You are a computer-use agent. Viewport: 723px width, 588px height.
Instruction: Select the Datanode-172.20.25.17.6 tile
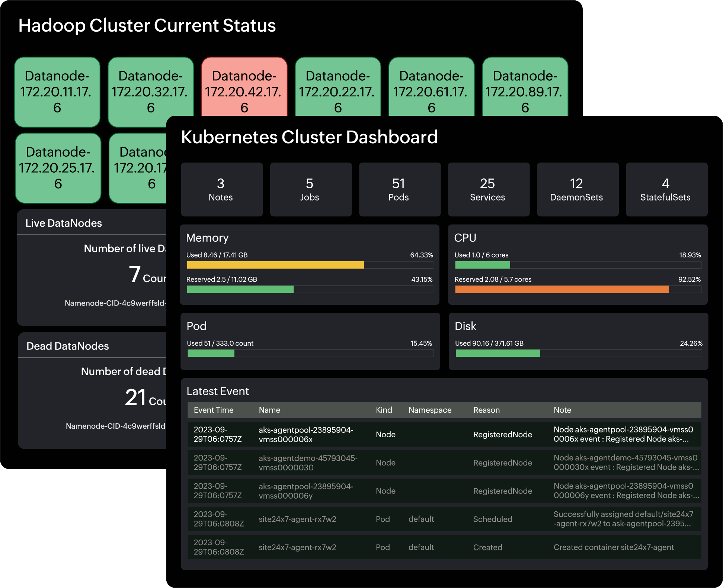tap(58, 168)
